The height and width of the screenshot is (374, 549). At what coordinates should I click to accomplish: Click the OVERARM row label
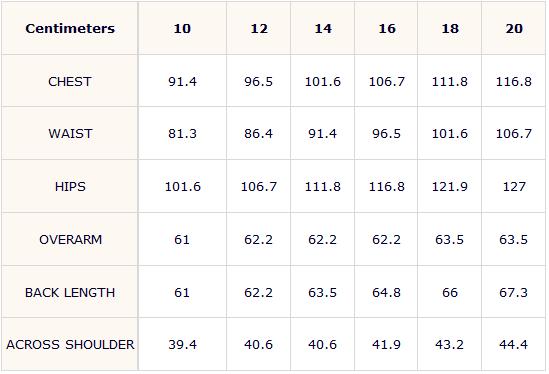point(70,240)
